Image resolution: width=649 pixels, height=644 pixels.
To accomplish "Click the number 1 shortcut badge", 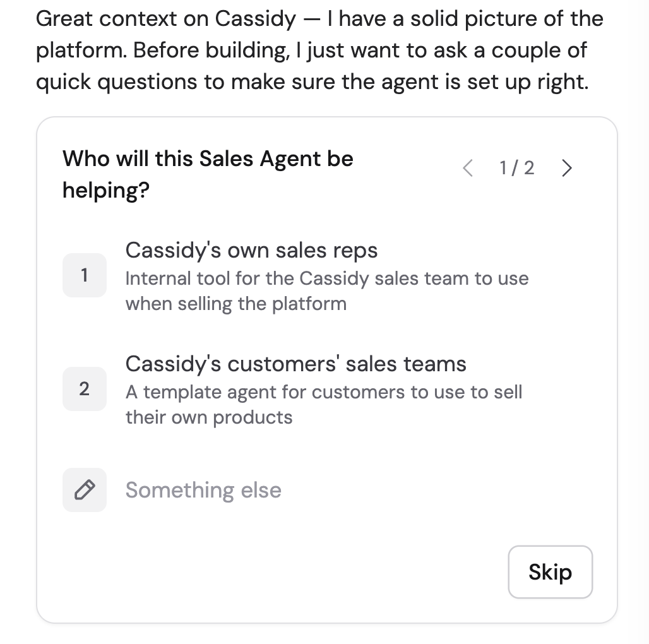I will [x=84, y=275].
